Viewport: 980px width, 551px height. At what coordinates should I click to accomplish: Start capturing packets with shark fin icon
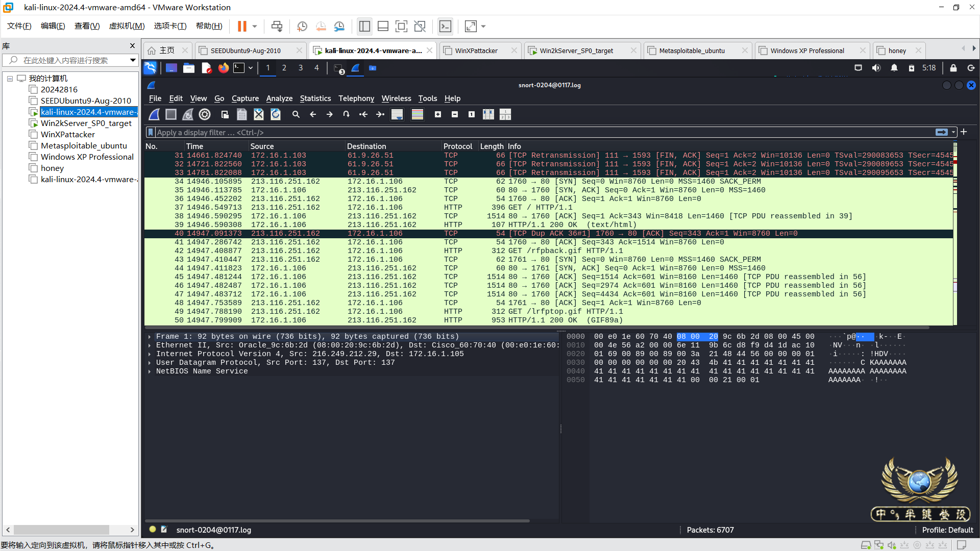tap(154, 114)
